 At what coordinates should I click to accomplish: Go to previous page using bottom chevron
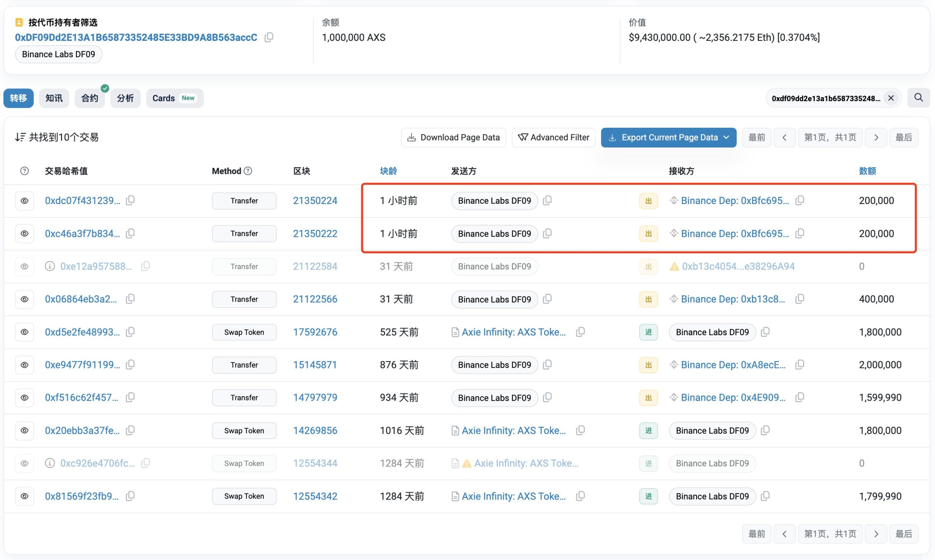pos(785,534)
